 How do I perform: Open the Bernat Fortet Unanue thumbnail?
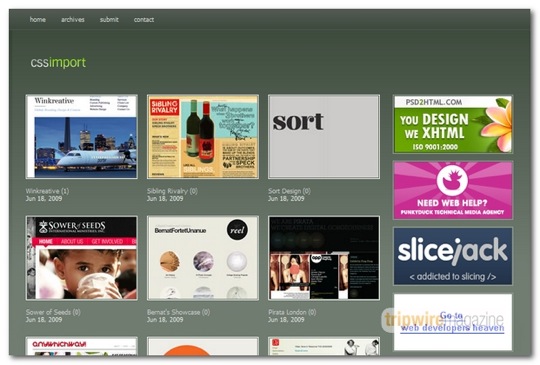pyautogui.click(x=203, y=258)
